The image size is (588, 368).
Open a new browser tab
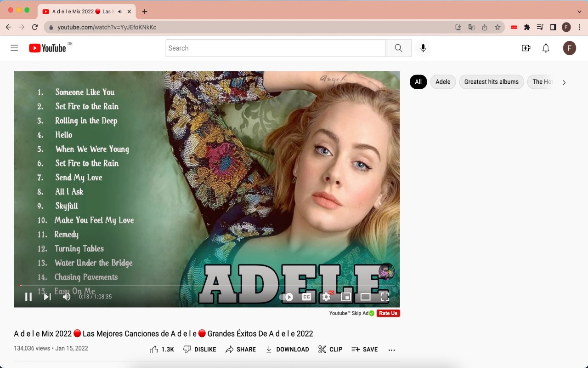click(145, 11)
